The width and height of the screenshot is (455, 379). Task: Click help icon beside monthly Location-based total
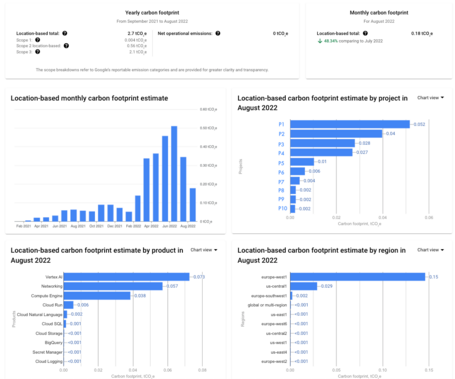pos(365,33)
